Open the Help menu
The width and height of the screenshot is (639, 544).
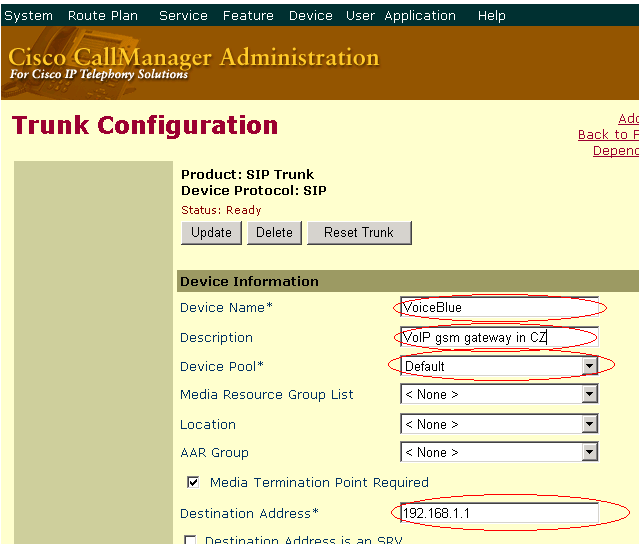[x=491, y=15]
